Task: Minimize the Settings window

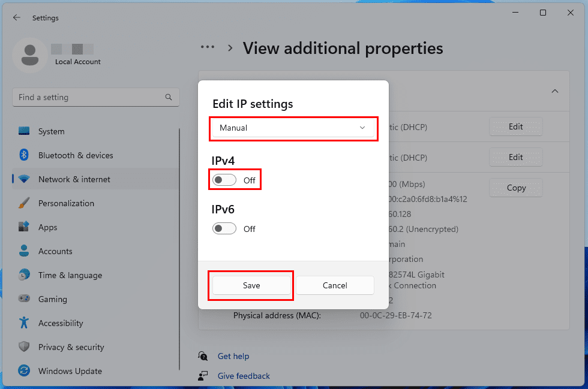Action: click(515, 13)
